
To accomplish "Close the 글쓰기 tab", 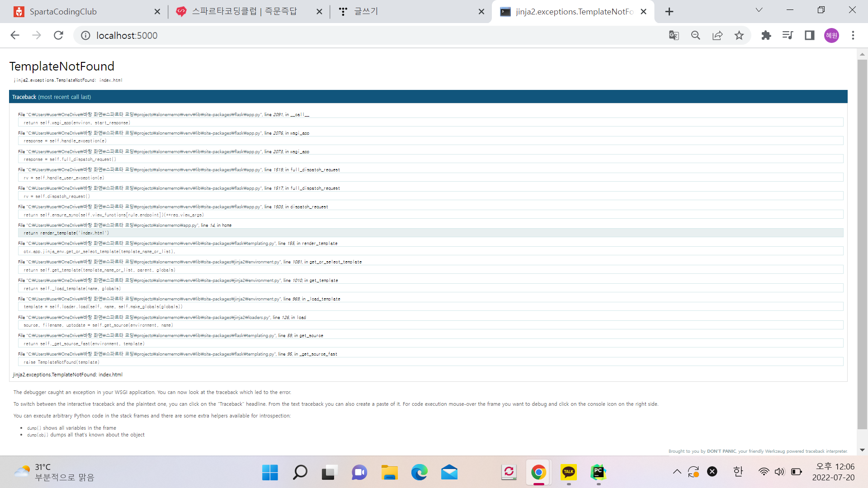I will 481,12.
